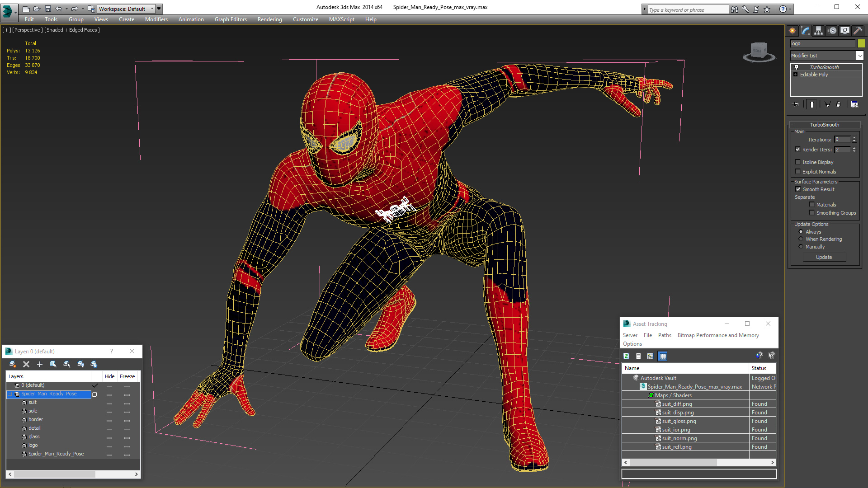Collapse the TurboSmooth rollout header

click(824, 125)
